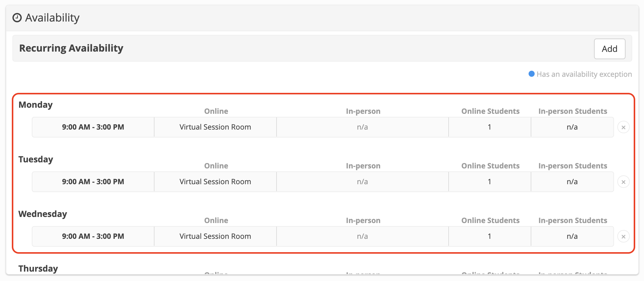This screenshot has height=281, width=644.
Task: Open Wednesday's time range selector
Action: (93, 236)
